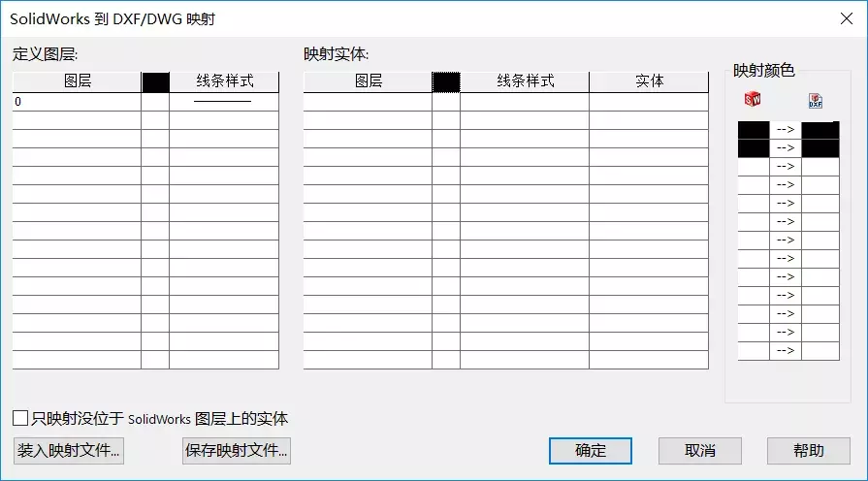Click the black color header in the 映射实体 table
Viewport: 868px width, 481px height.
point(446,81)
